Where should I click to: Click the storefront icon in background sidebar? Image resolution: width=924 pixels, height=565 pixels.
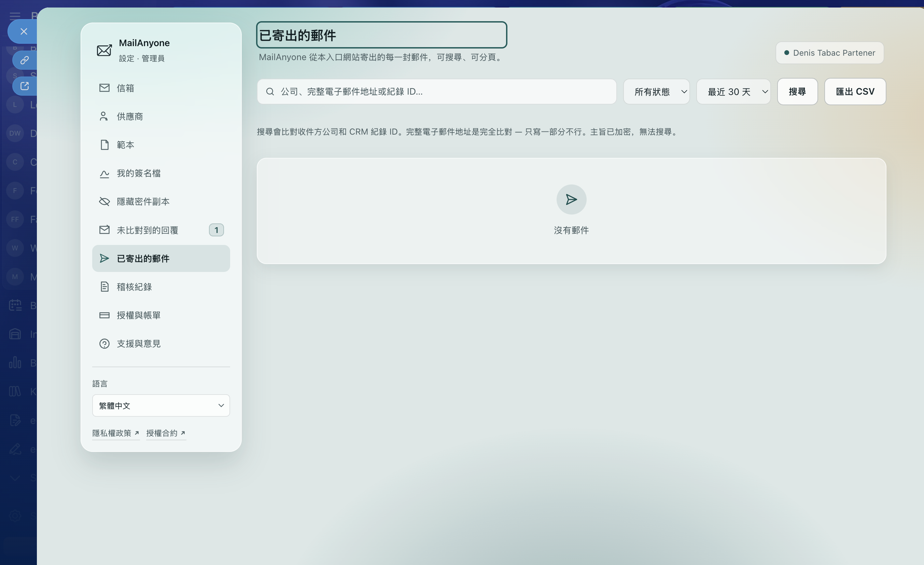pyautogui.click(x=15, y=334)
